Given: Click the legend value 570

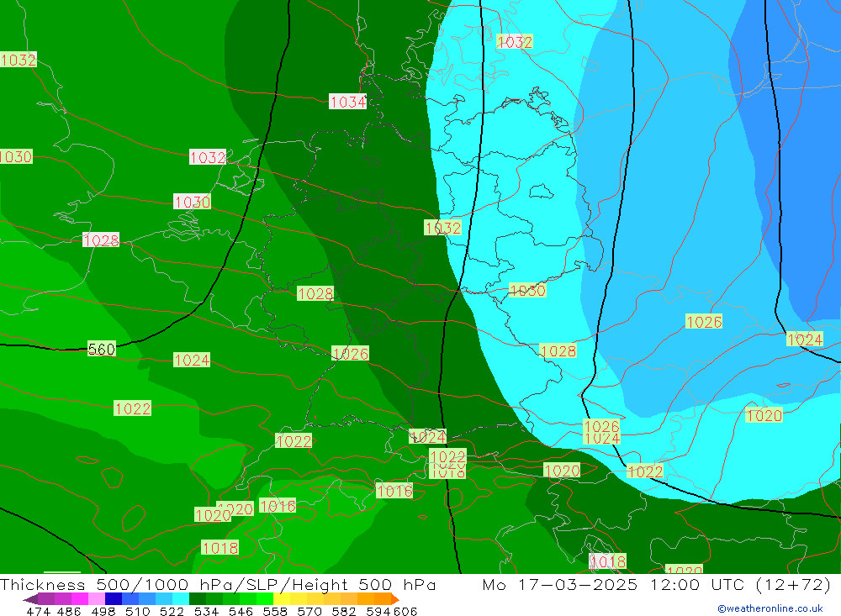Looking at the screenshot, I should coord(309,611).
